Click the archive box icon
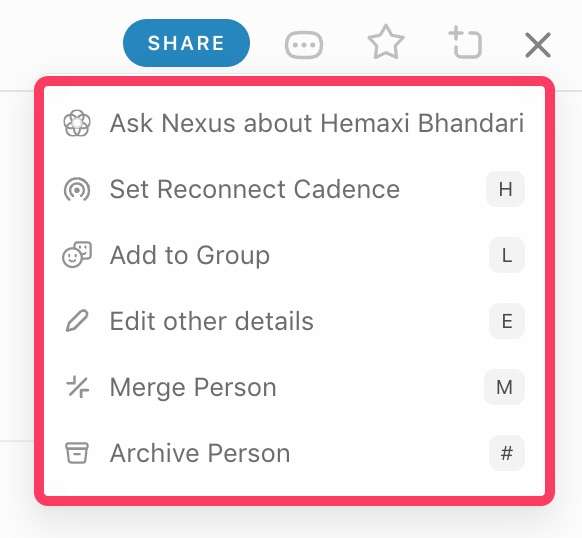Screen dimensions: 582x538 click(x=77, y=453)
